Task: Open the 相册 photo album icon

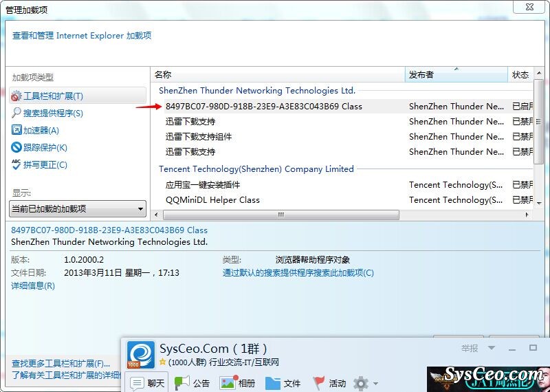Action: pos(228,382)
